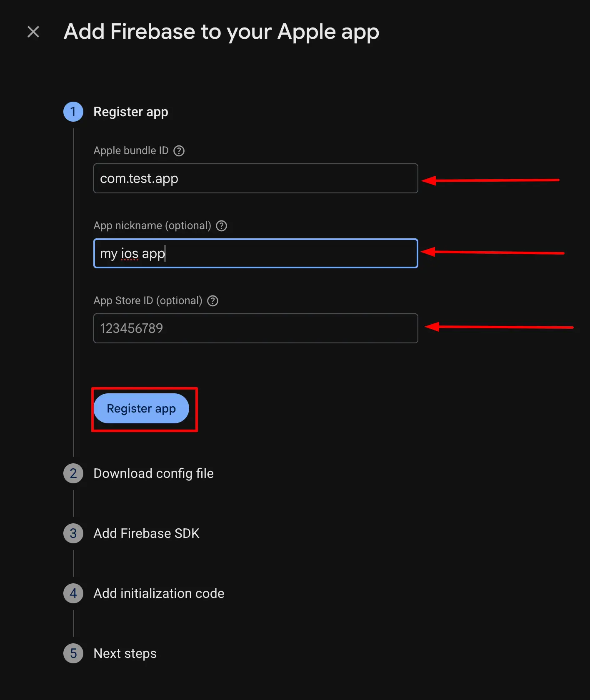Viewport: 590px width, 700px height.
Task: Select the step 1 Register app circle
Action: click(73, 112)
